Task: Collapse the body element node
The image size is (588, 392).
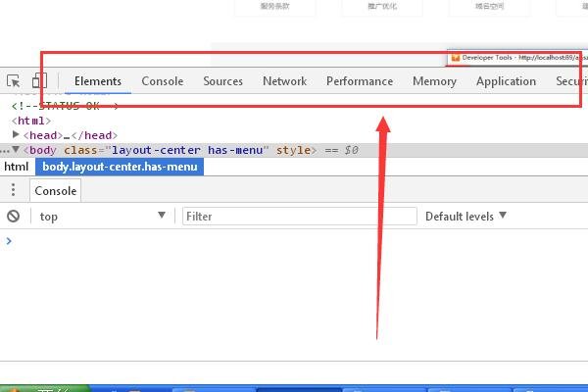Action: pyautogui.click(x=17, y=150)
